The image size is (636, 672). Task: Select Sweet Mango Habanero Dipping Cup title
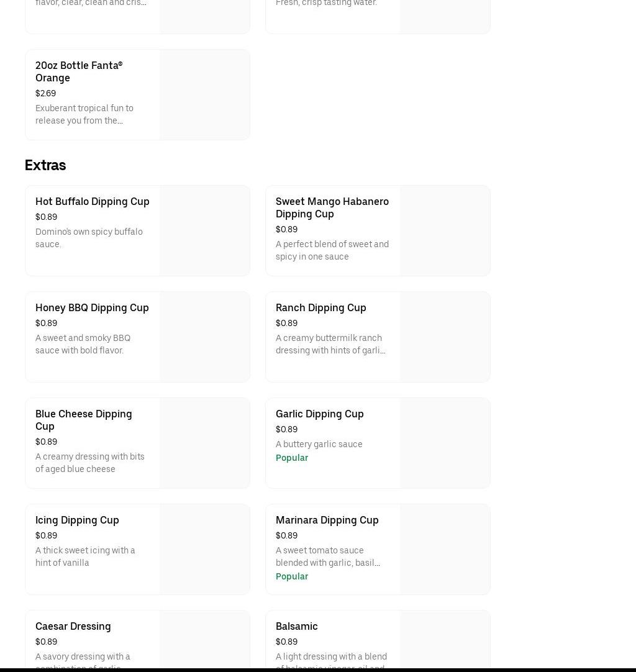[332, 207]
